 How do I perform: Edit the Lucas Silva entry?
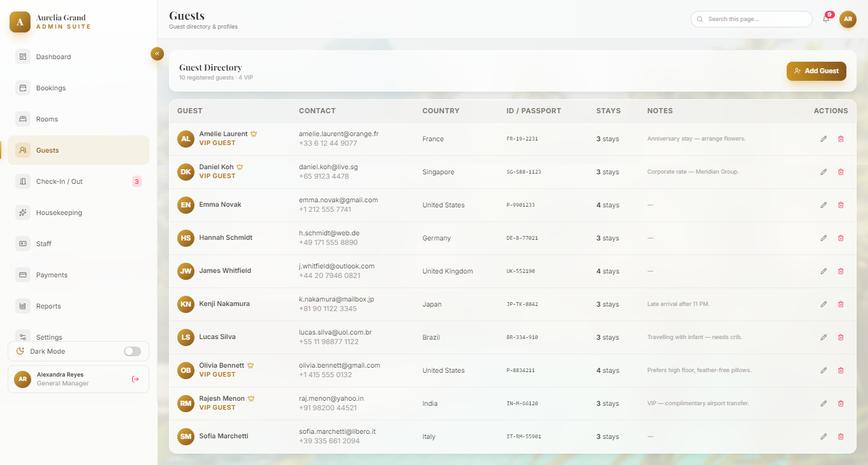tap(824, 337)
